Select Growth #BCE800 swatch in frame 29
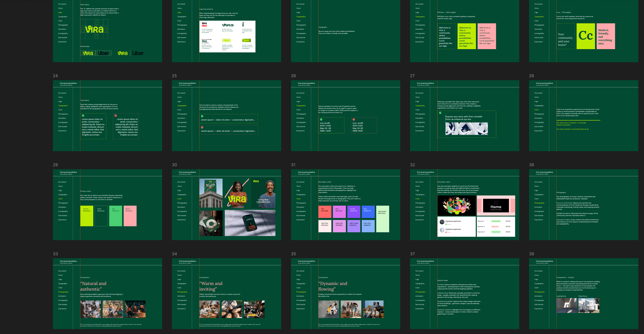The image size is (644, 334). coord(87,216)
